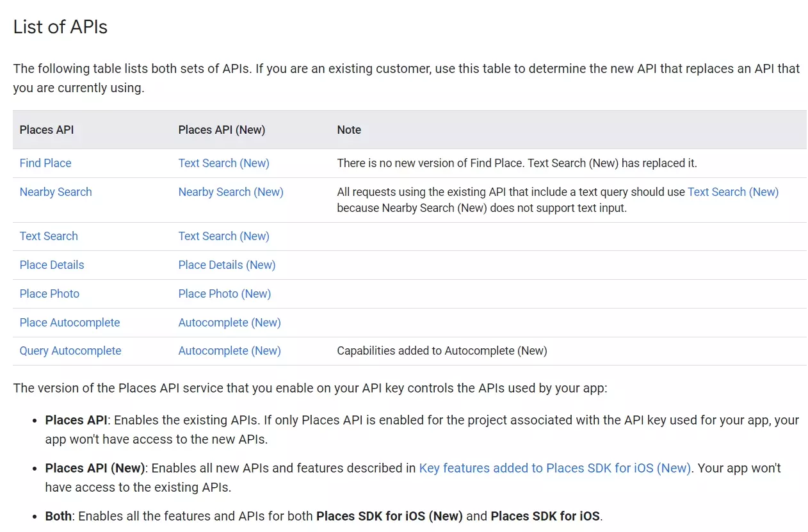Image resolution: width=808 pixels, height=532 pixels.
Task: Open the legacy Text Search link in first column
Action: click(49, 236)
